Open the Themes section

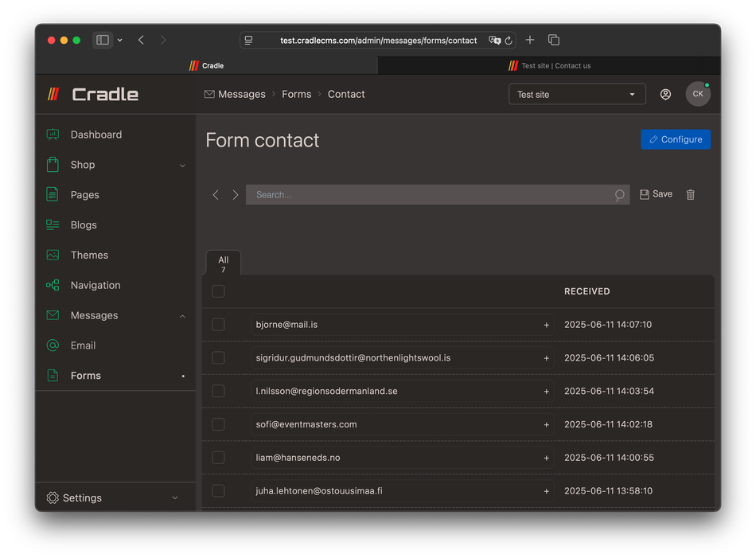tap(89, 255)
